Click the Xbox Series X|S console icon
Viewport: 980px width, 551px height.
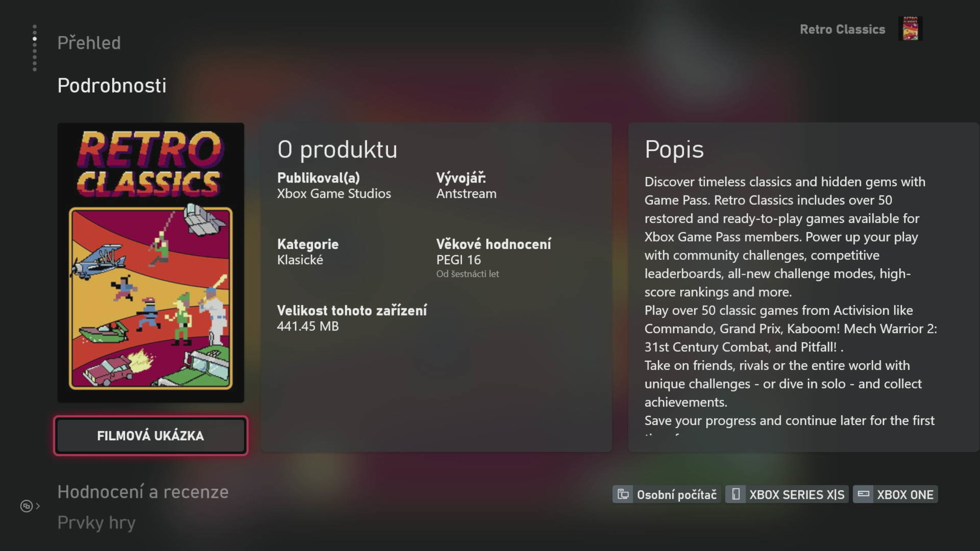coord(735,494)
